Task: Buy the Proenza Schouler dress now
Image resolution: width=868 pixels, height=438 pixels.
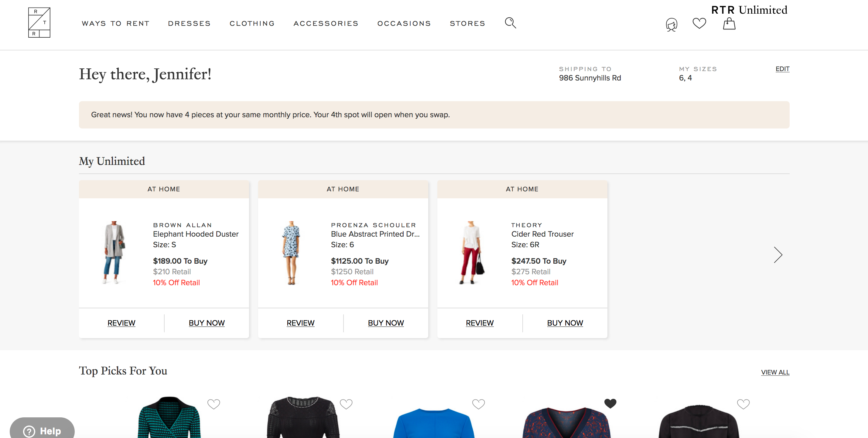Action: 386,323
